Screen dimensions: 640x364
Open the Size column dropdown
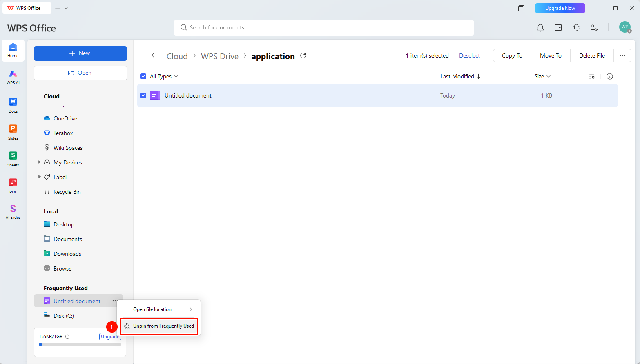(542, 76)
